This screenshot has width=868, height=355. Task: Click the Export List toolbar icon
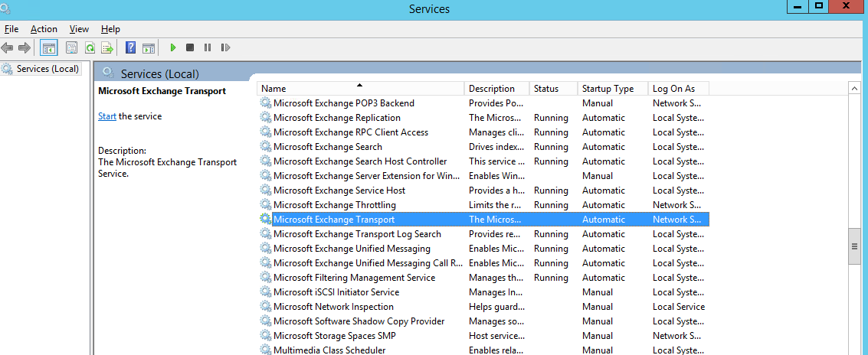107,48
